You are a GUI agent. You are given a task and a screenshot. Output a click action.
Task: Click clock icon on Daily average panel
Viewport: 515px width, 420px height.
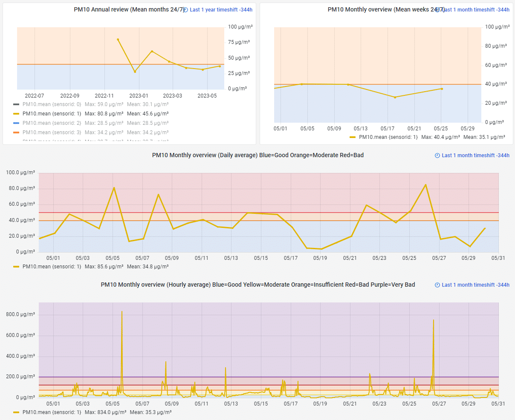[437, 155]
